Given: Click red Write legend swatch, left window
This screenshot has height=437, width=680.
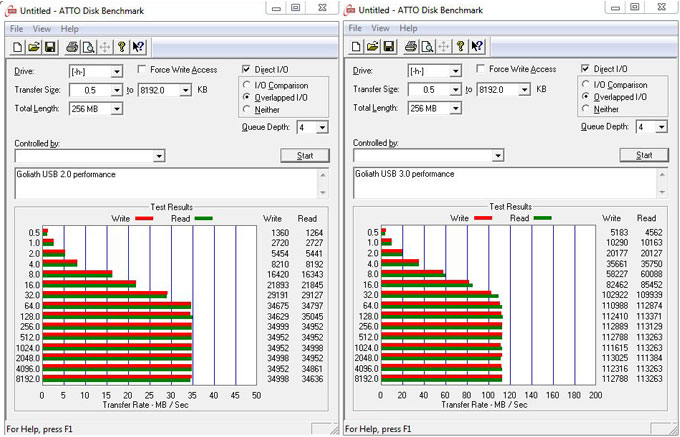Looking at the screenshot, I should tap(144, 218).
